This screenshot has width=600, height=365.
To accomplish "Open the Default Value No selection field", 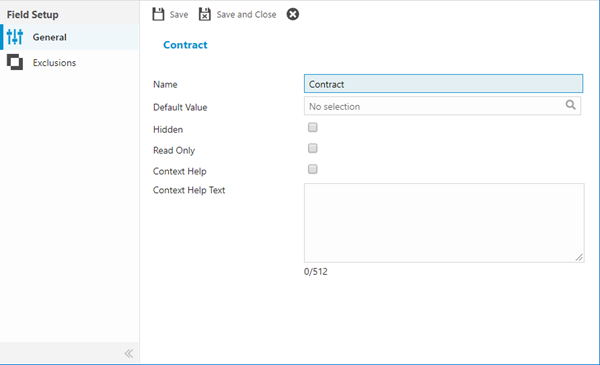I will (442, 106).
